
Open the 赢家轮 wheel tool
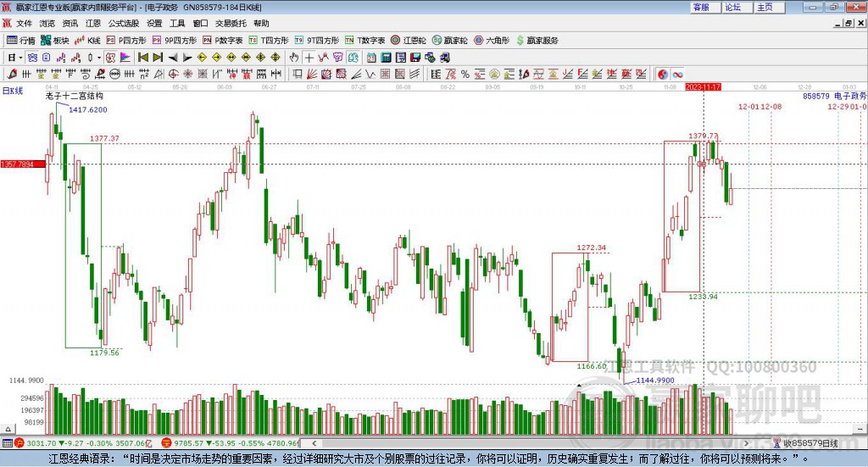pyautogui.click(x=449, y=41)
